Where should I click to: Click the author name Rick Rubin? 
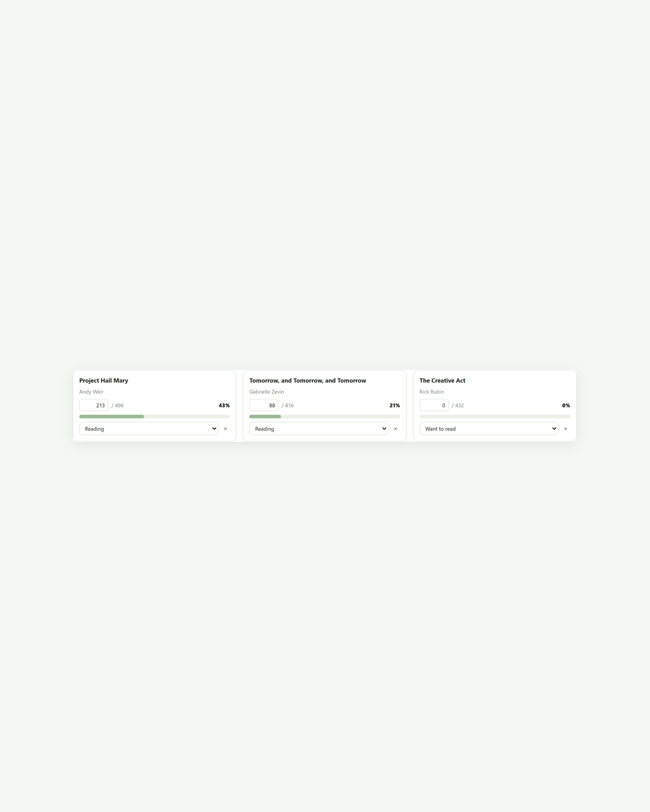tap(432, 392)
